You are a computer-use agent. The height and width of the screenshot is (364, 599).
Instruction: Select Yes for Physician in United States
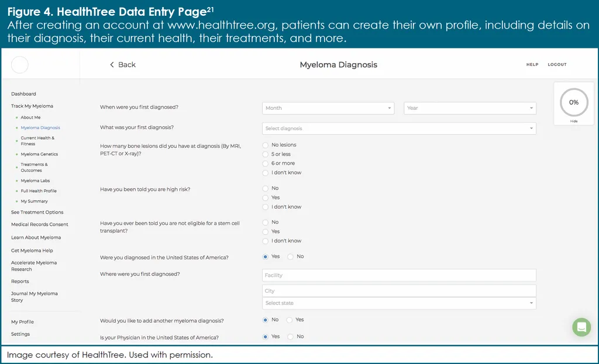click(x=266, y=337)
